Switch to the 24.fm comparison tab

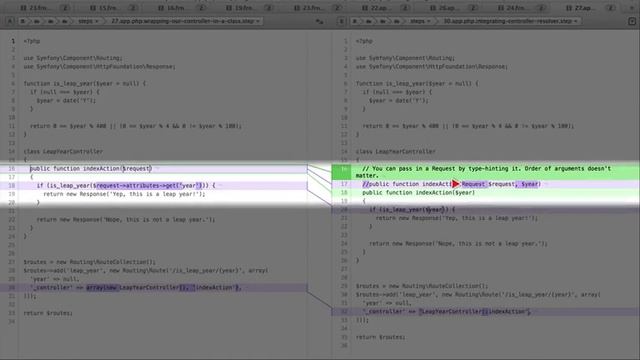point(517,8)
